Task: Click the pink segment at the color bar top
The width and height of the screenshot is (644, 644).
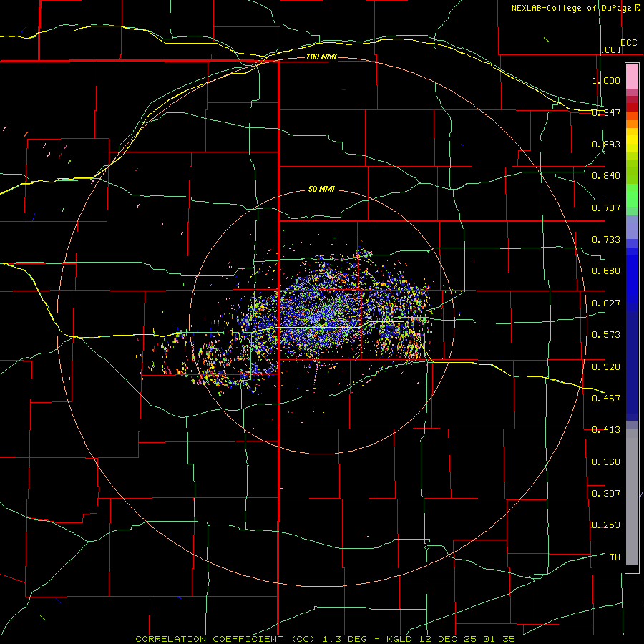Action: [632, 77]
